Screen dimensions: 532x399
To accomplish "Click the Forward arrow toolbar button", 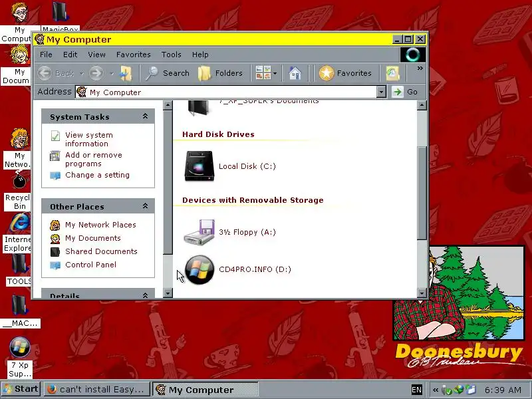I will point(96,73).
